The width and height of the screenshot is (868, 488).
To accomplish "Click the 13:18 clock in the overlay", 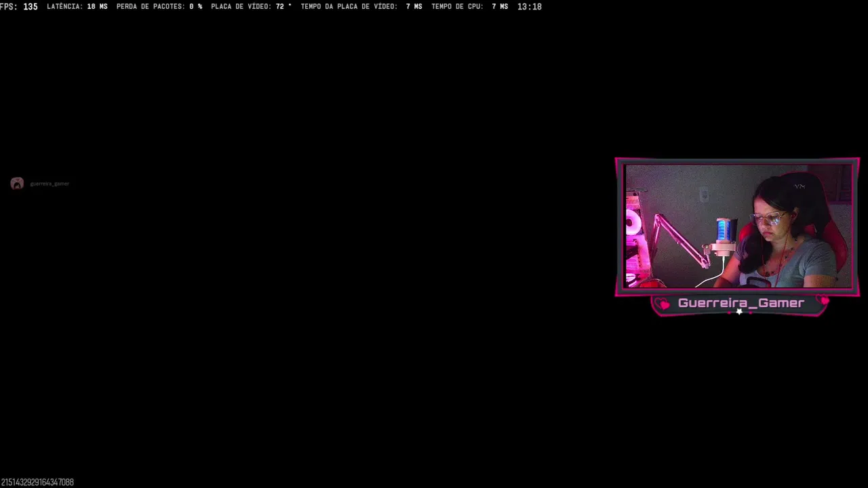I will click(x=529, y=7).
